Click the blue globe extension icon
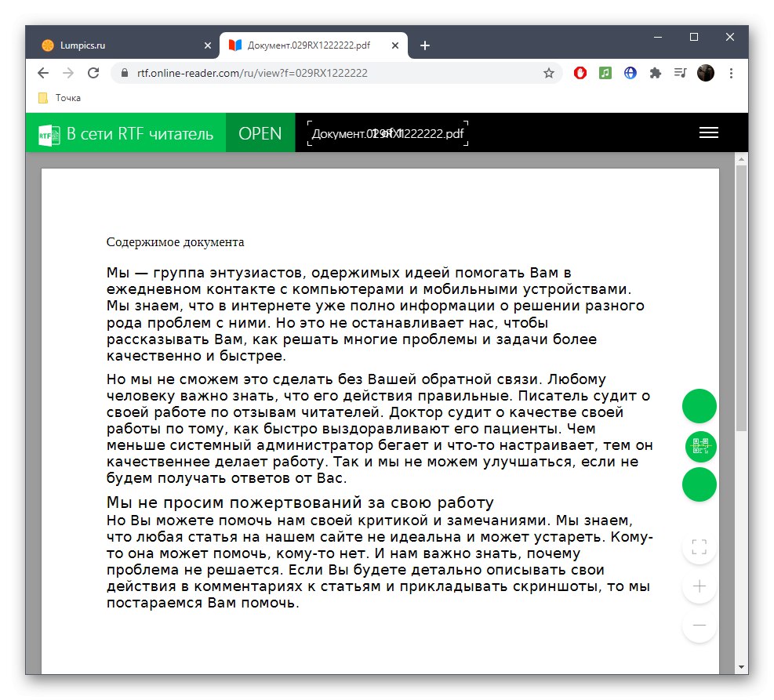Image resolution: width=774 pixels, height=700 pixels. tap(630, 72)
